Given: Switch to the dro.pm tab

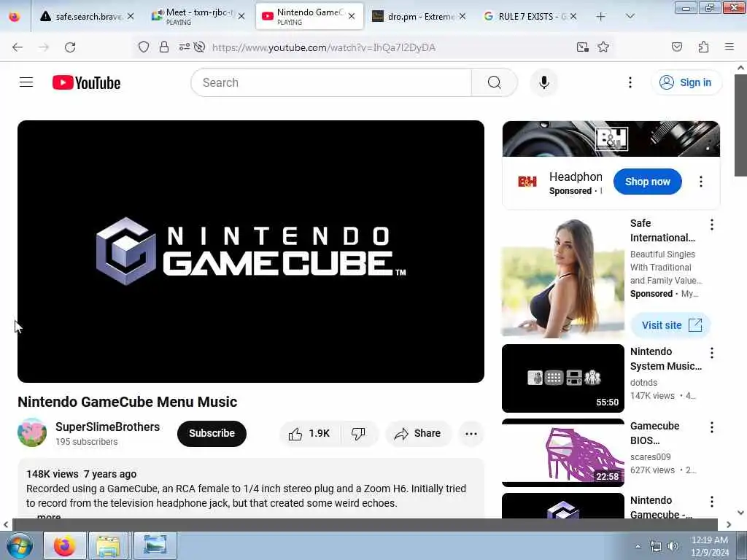Looking at the screenshot, I should 419,16.
